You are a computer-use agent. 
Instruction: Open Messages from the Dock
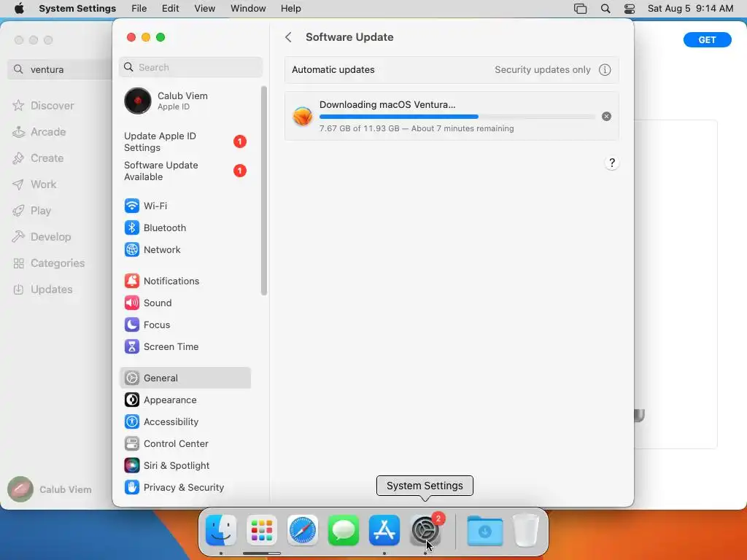click(344, 530)
